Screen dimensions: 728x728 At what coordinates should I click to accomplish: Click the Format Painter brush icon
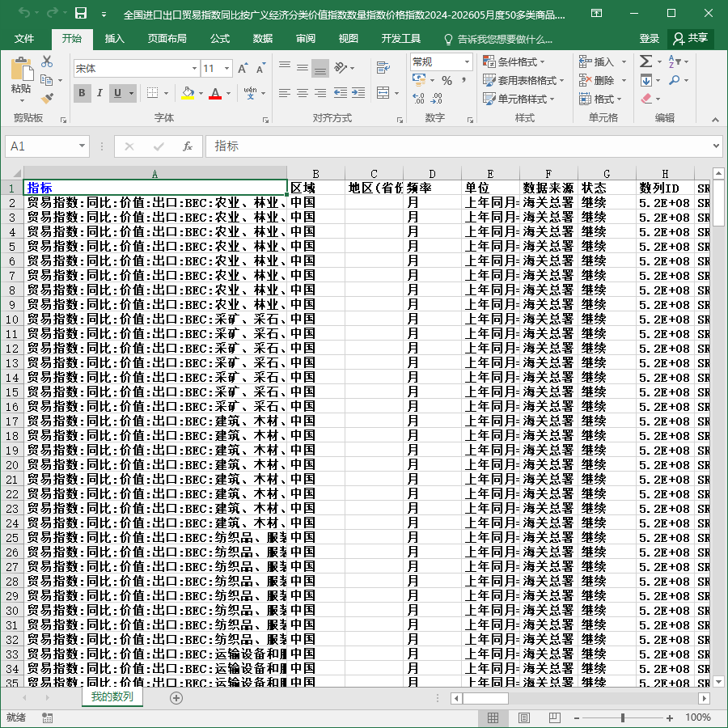click(47, 99)
